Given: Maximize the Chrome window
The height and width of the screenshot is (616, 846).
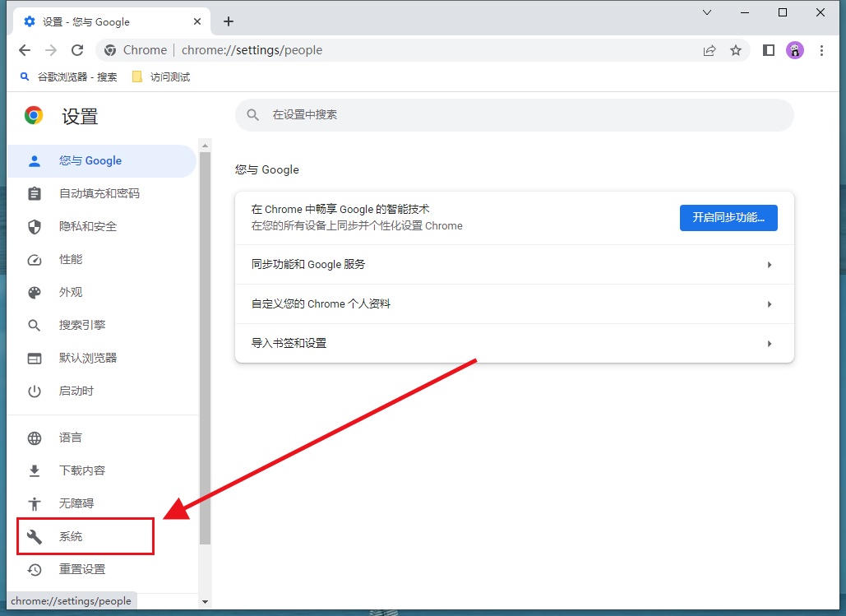Looking at the screenshot, I should coord(783,12).
